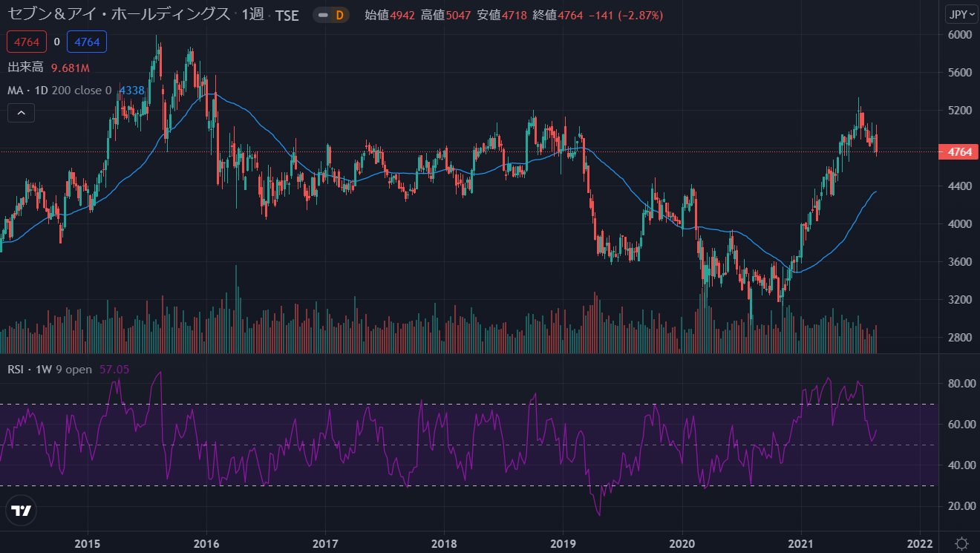
Task: Click the spread value 0 between price buttons
Action: click(56, 42)
